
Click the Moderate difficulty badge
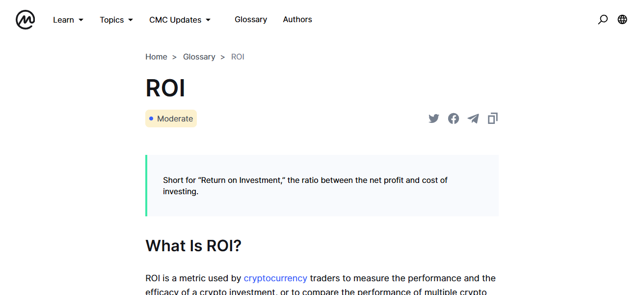click(x=171, y=118)
